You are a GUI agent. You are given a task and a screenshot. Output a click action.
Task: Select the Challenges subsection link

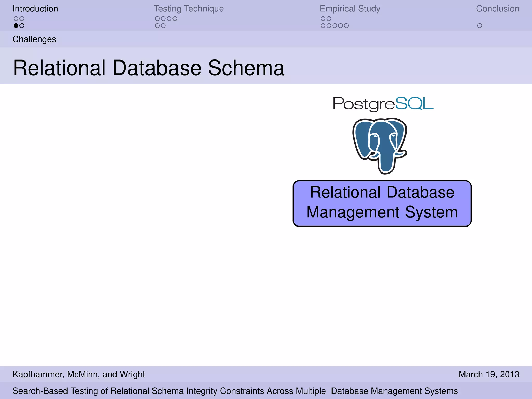click(x=34, y=39)
